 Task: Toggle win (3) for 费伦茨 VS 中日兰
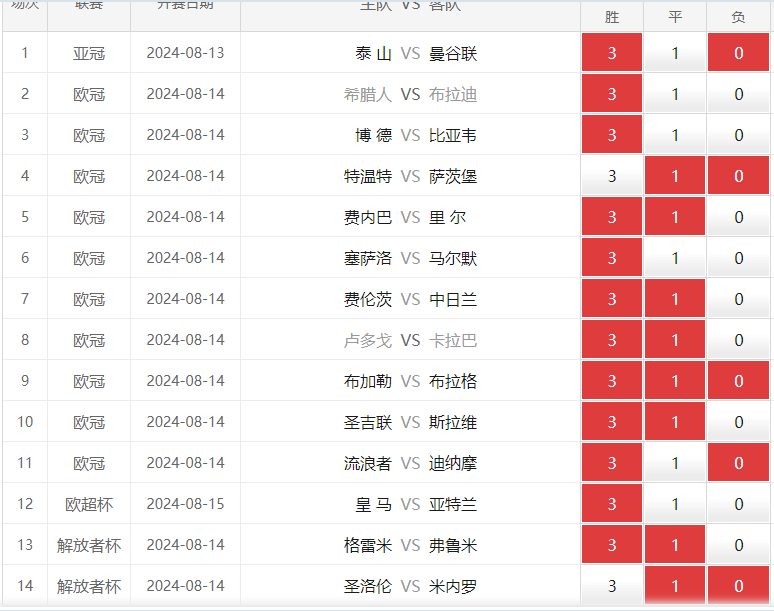tap(612, 298)
